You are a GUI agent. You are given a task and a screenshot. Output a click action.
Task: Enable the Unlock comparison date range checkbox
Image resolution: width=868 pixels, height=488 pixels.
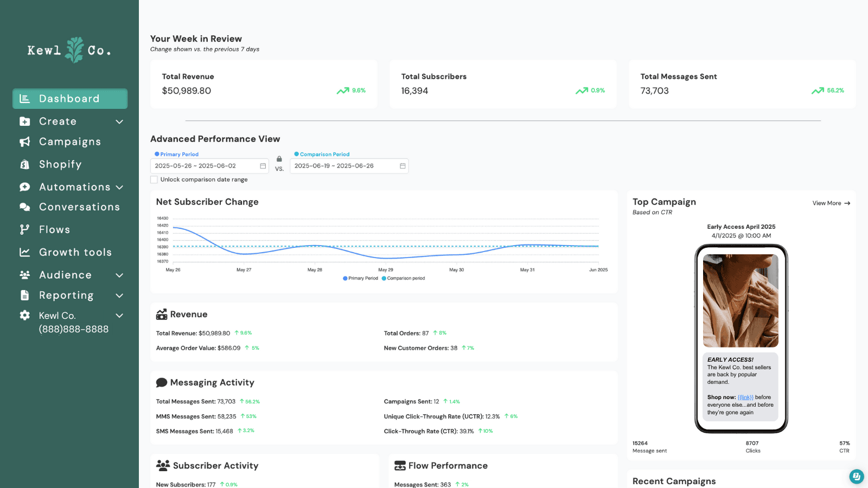click(x=154, y=179)
